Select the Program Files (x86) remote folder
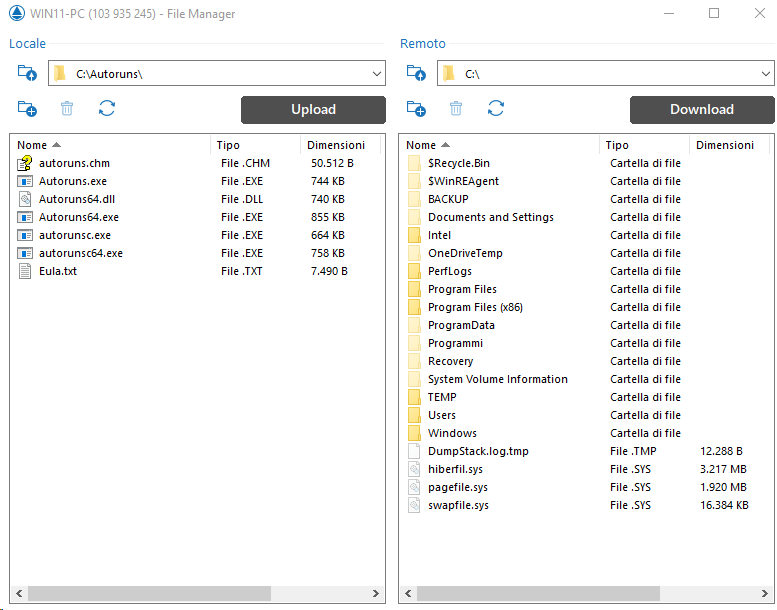The width and height of the screenshot is (777, 610). click(475, 307)
